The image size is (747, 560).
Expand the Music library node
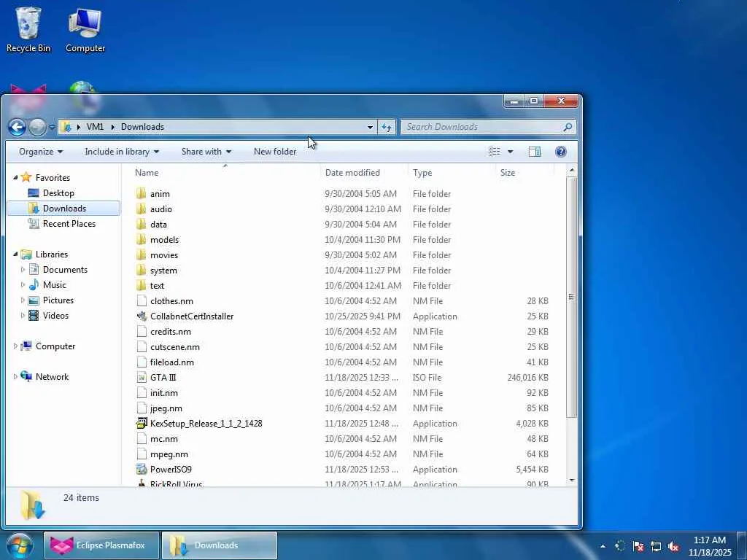coord(23,285)
